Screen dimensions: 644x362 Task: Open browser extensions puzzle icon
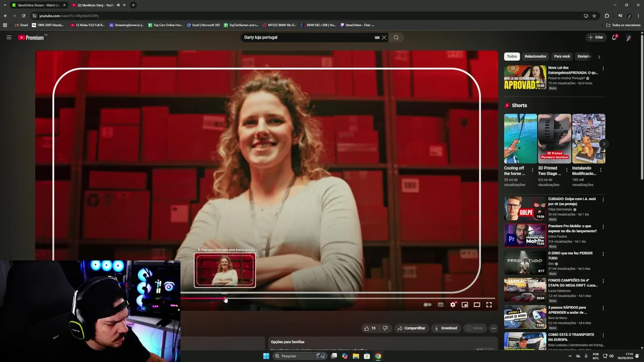pos(607,16)
